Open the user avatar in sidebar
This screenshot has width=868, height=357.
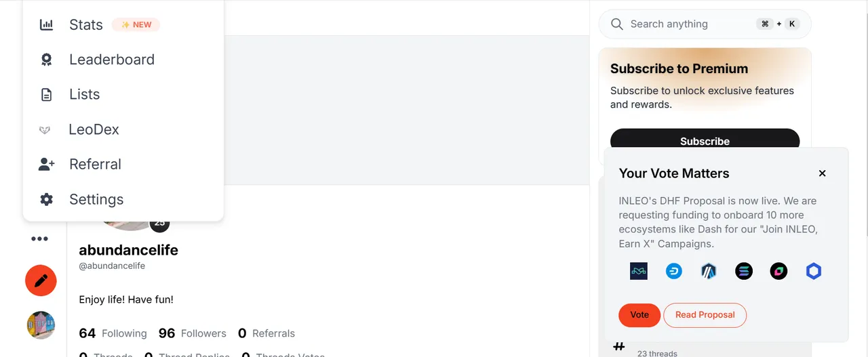pos(41,325)
